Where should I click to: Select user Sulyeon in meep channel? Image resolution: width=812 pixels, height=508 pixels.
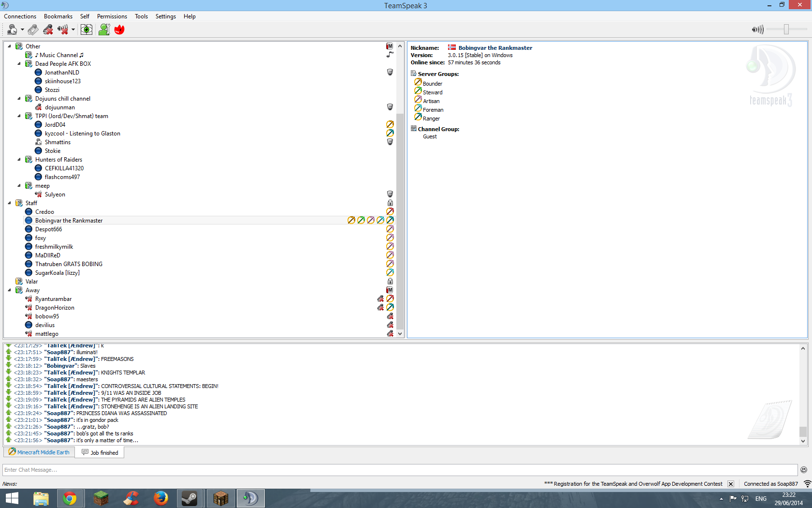55,194
